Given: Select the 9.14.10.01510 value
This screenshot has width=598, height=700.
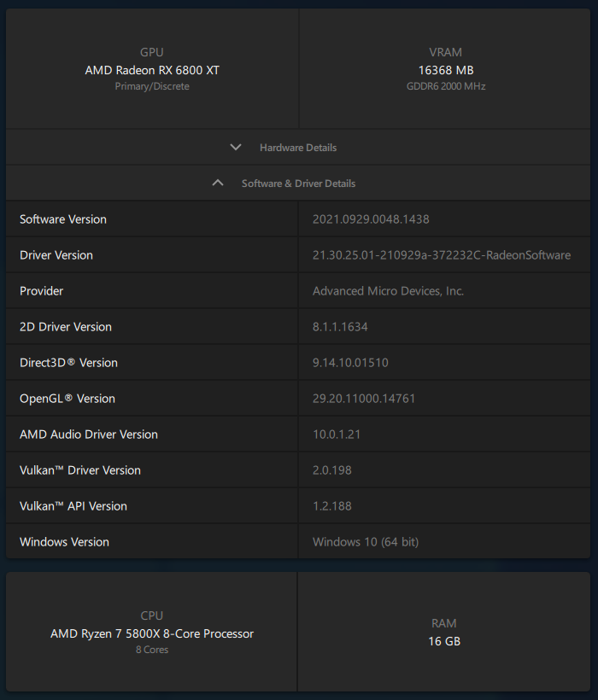Looking at the screenshot, I should pos(350,363).
